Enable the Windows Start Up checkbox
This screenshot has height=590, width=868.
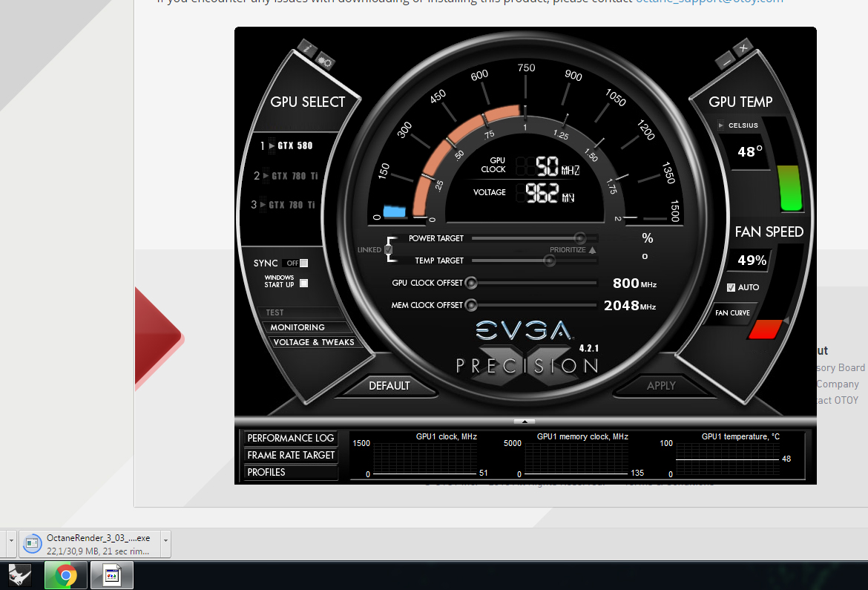tap(303, 283)
